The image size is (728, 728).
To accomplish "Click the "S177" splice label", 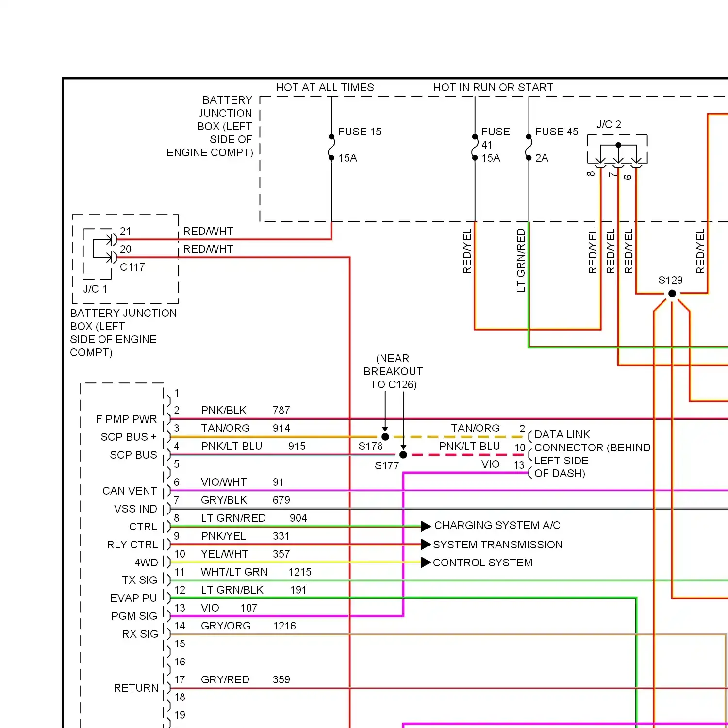I will (387, 465).
